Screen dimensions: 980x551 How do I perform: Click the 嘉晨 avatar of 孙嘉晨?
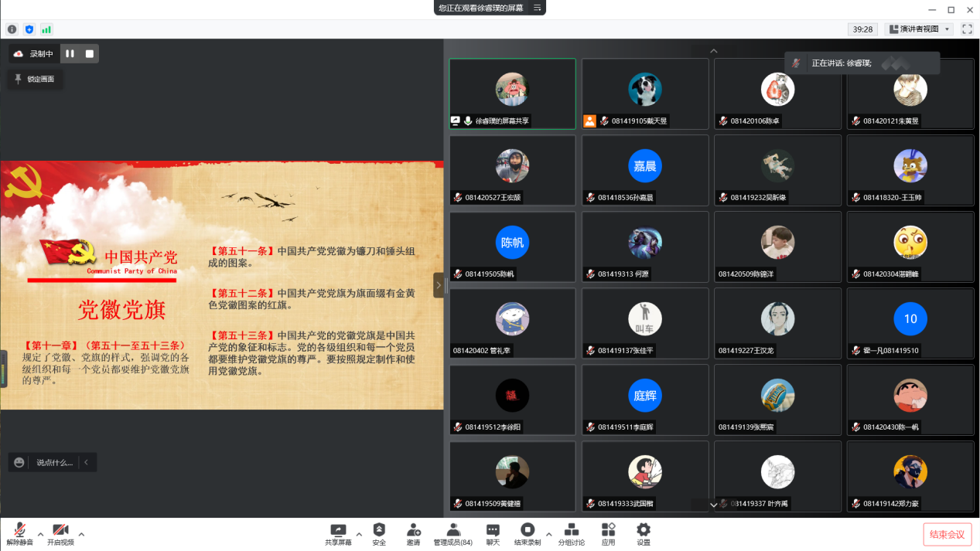645,166
